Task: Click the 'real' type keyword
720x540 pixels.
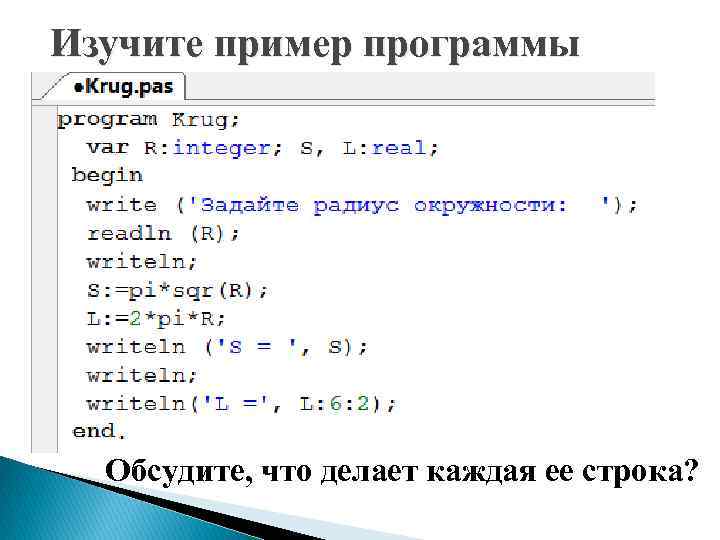Action: tap(399, 148)
